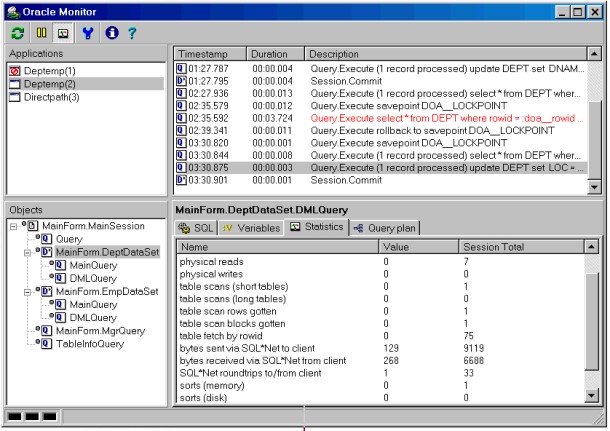The height and width of the screenshot is (431, 610).
Task: Select the Deptemp(1) application
Action: [49, 71]
